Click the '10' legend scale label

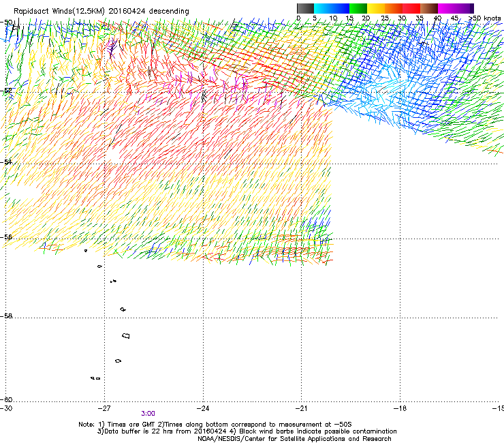coord(333,18)
